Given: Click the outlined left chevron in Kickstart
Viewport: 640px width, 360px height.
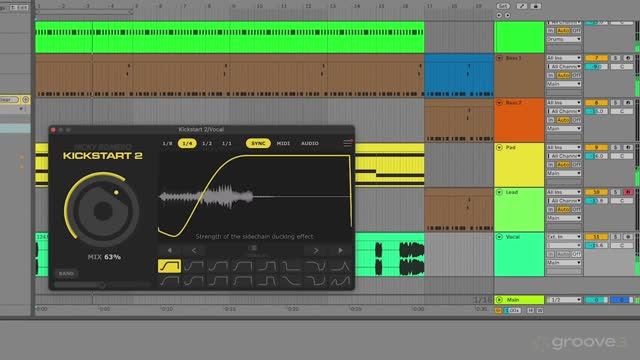Looking at the screenshot, I should tap(194, 250).
